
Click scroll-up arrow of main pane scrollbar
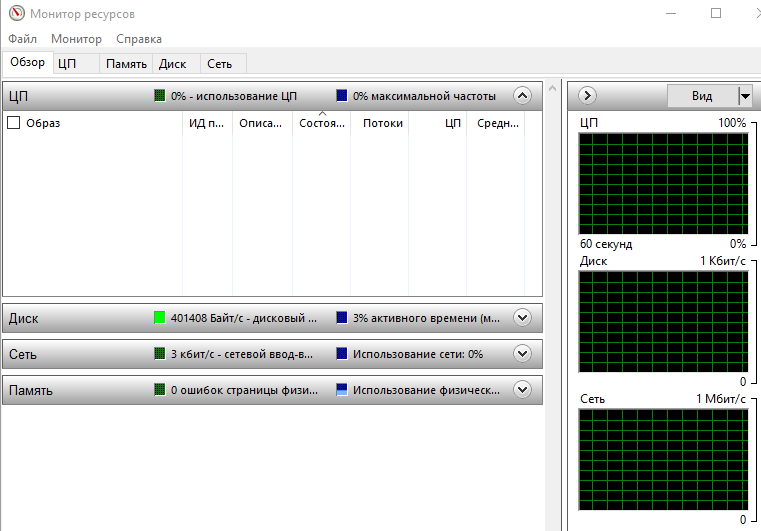(x=552, y=88)
